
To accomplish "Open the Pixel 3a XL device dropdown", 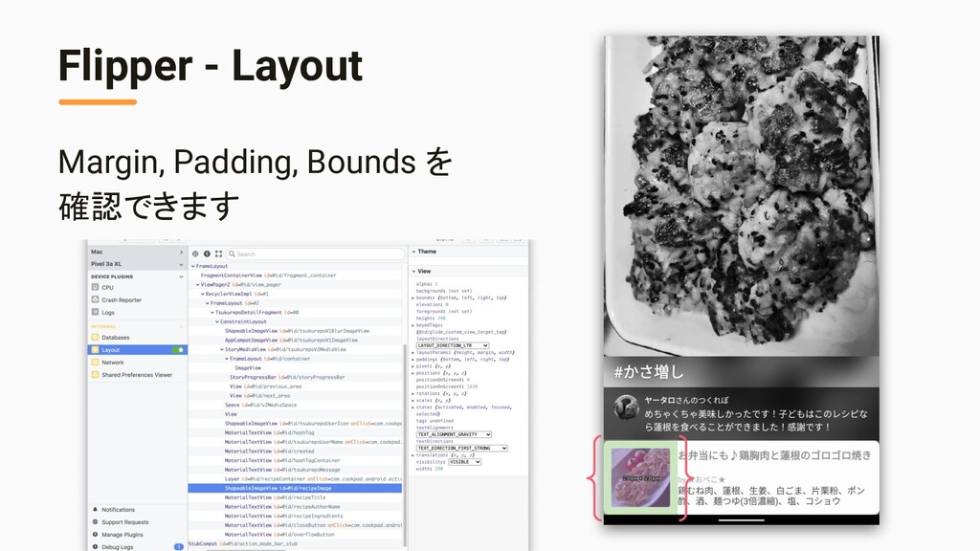I will tap(181, 264).
